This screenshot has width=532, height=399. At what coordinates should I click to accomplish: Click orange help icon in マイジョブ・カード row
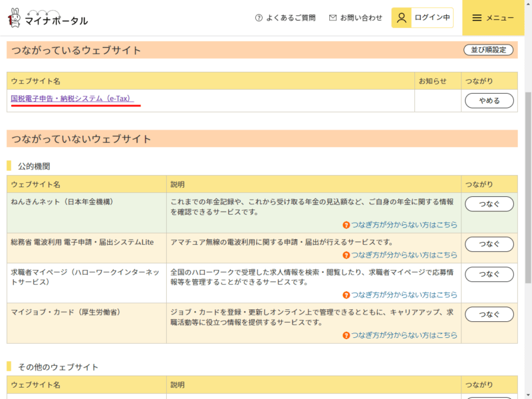[x=346, y=335]
